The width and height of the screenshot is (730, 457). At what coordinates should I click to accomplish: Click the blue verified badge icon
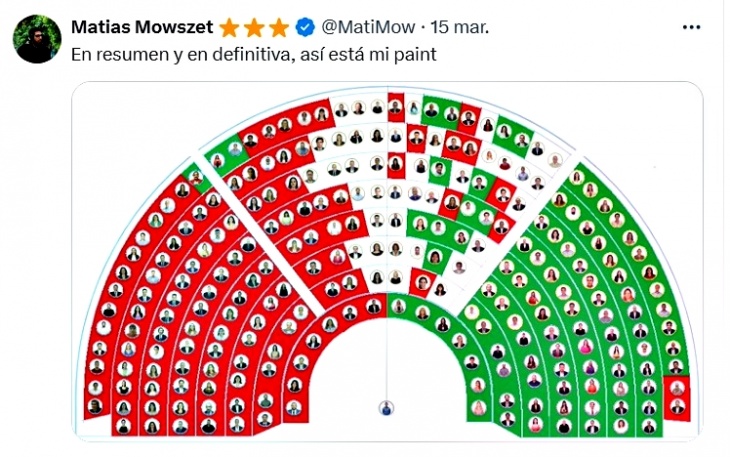coord(304,27)
